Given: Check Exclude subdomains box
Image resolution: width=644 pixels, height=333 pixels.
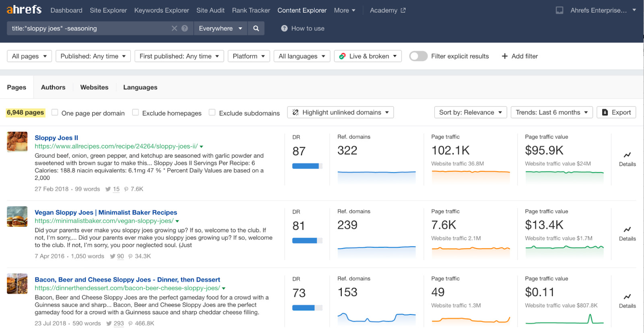Looking at the screenshot, I should pyautogui.click(x=212, y=113).
